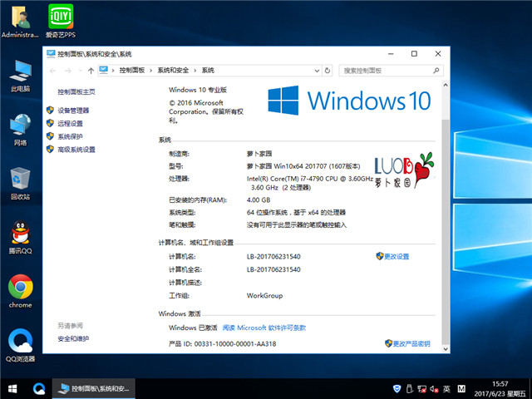The image size is (532, 399).
Task: Click the 4.00 GB RAM value
Action: [259, 200]
